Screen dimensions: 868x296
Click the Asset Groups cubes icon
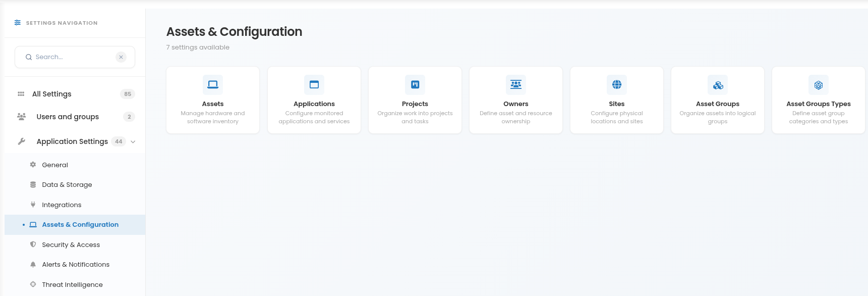718,85
